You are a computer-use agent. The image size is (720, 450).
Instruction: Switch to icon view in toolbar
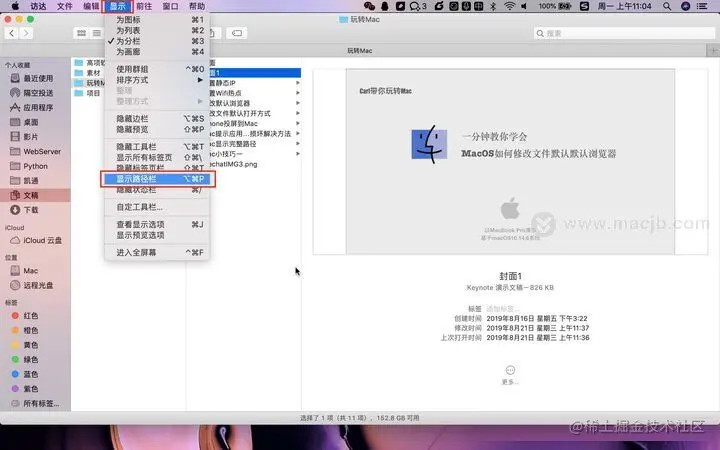click(81, 33)
